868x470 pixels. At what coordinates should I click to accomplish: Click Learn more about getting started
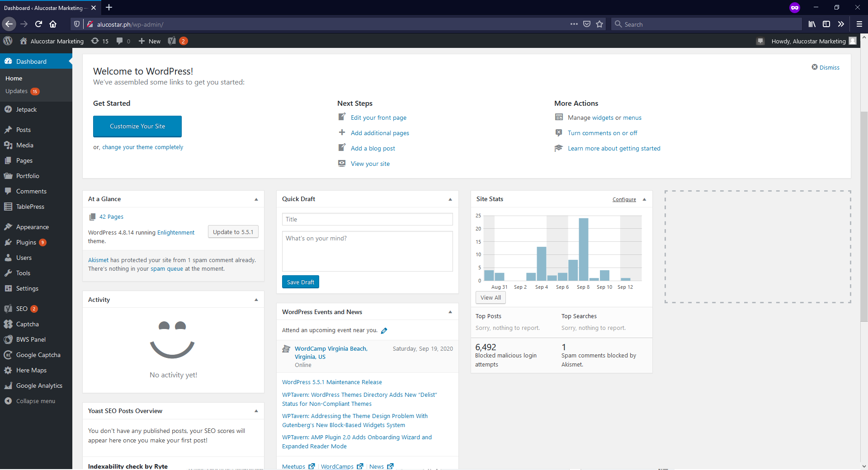[614, 148]
